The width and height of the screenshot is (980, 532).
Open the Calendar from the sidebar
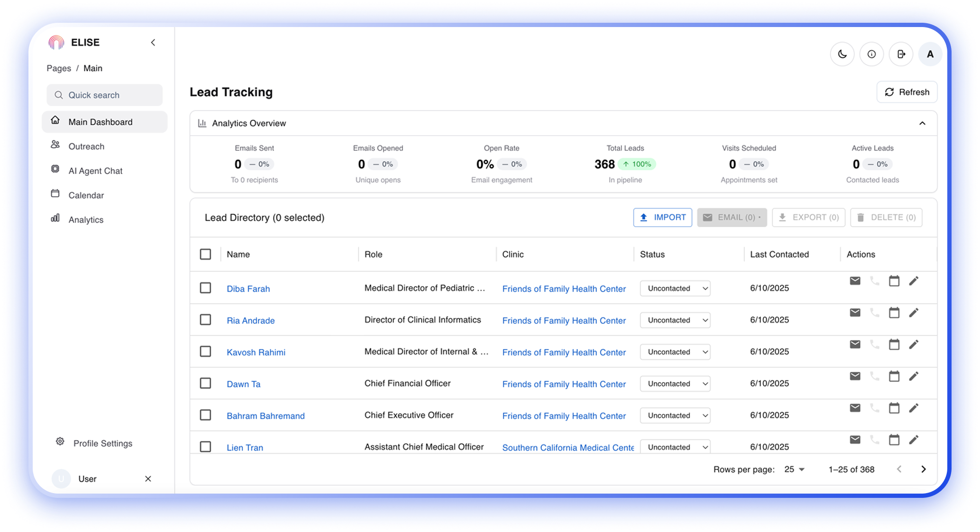click(86, 195)
